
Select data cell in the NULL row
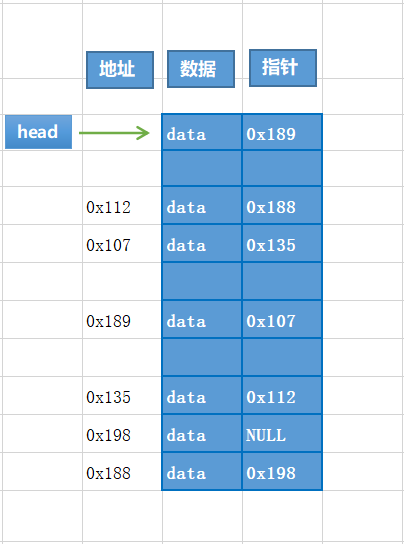[202, 433]
